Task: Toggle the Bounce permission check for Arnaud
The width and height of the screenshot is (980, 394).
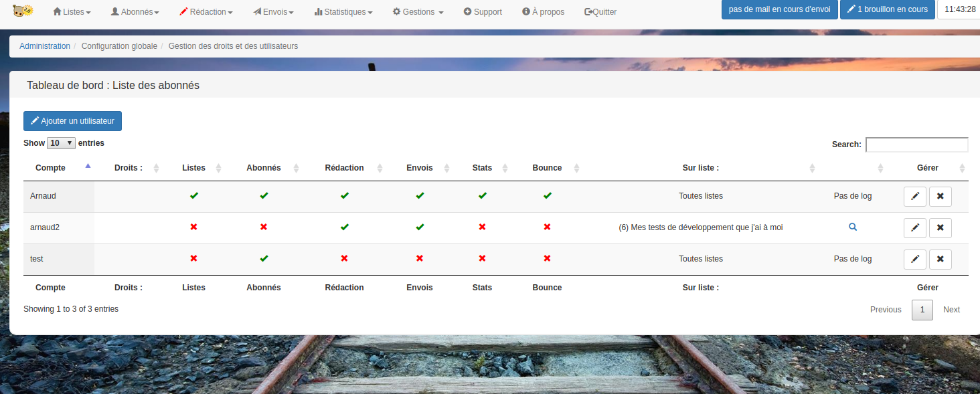Action: pyautogui.click(x=547, y=196)
